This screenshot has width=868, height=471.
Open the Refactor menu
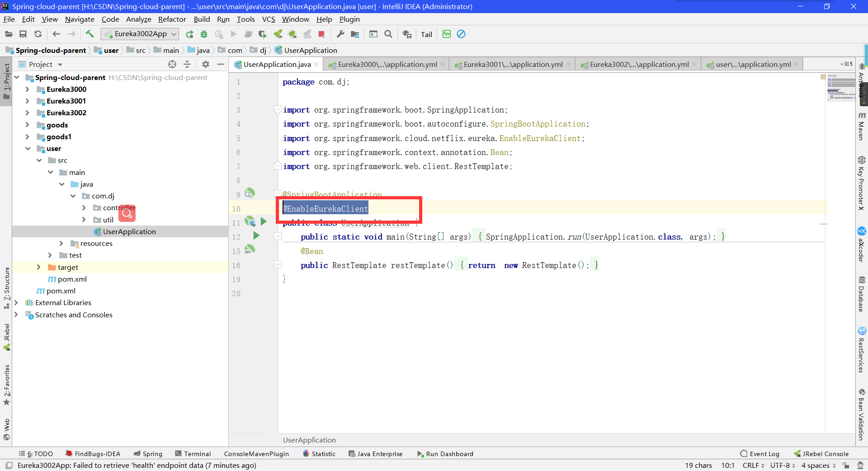coord(172,19)
